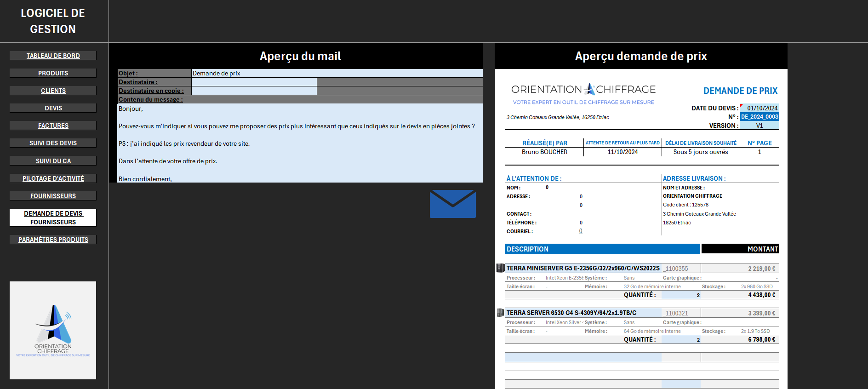Click the MONTANT column header
868x389 pixels.
pos(740,249)
